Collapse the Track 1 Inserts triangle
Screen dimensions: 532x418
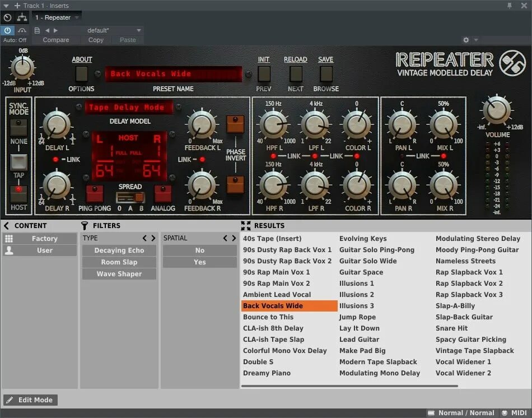(x=6, y=6)
